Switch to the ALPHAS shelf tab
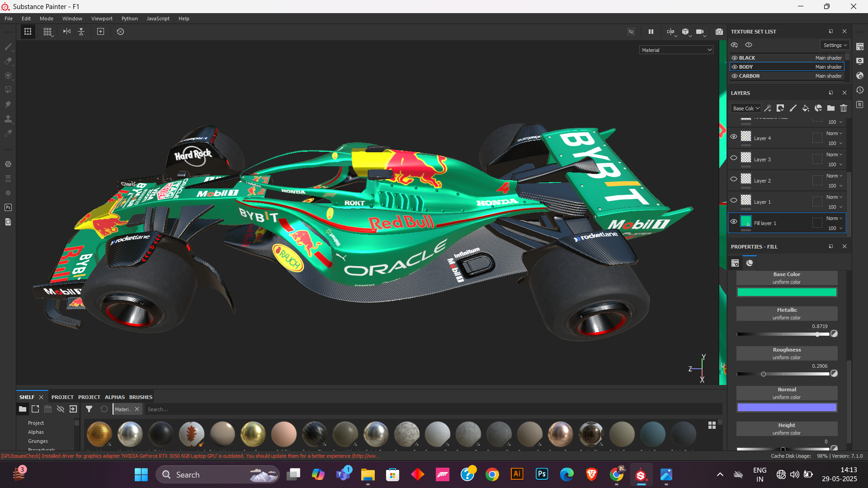Image resolution: width=868 pixels, height=488 pixels. [115, 397]
